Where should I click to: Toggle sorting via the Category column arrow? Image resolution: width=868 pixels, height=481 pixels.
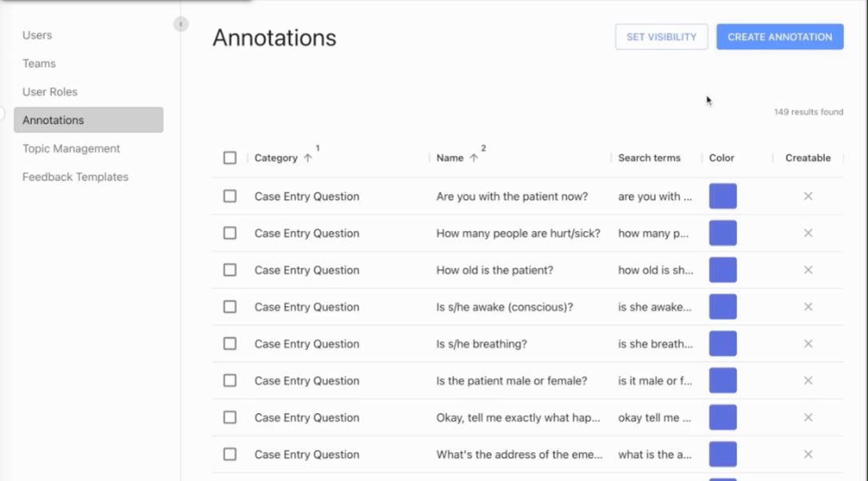pos(307,157)
